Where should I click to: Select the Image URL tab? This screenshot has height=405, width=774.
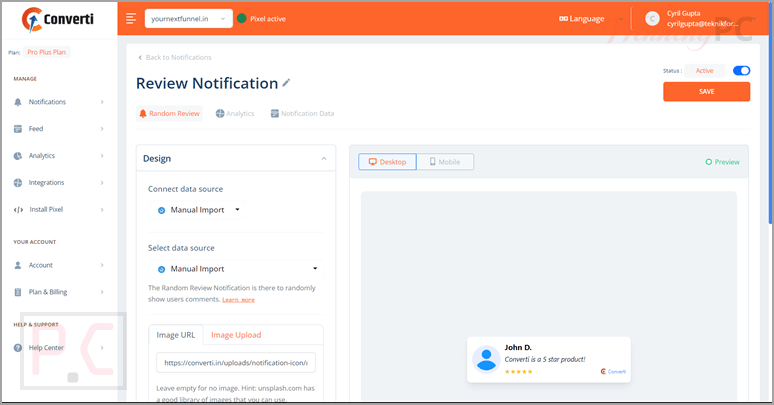tap(176, 335)
